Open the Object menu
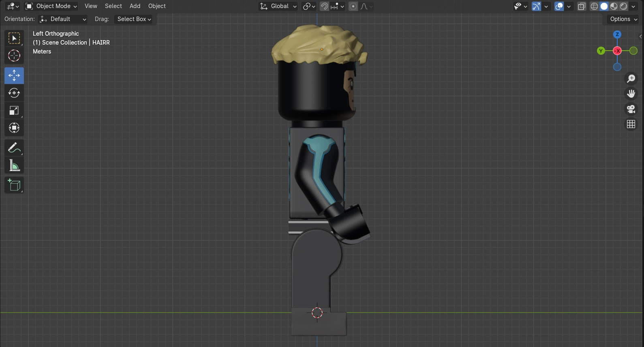The image size is (644, 347). pyautogui.click(x=157, y=6)
